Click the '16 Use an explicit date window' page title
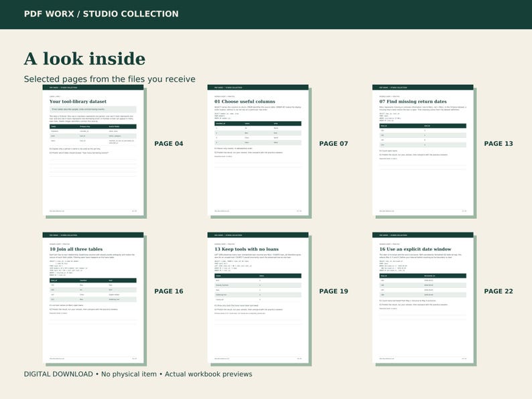Screen dimensions: 532x399 click(x=415, y=249)
